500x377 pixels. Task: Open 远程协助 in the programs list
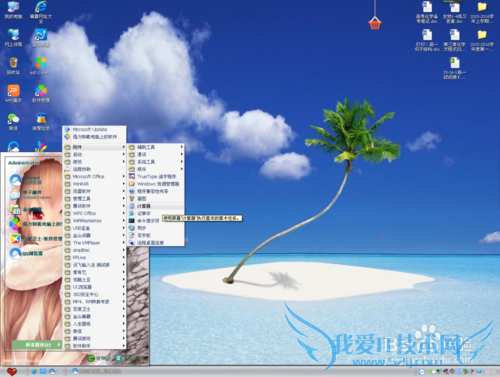click(x=95, y=169)
